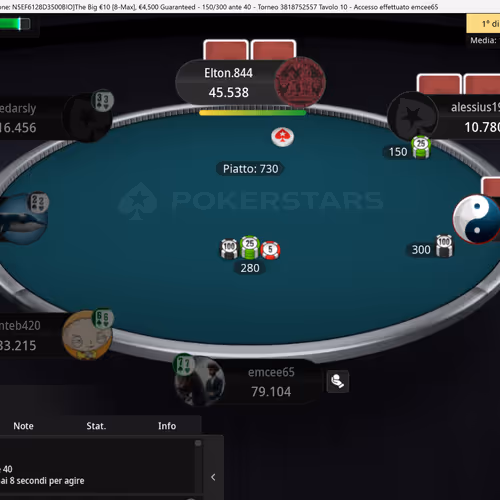Click Elton.844's face-down hole cards
500x500 pixels.
pyautogui.click(x=250, y=50)
